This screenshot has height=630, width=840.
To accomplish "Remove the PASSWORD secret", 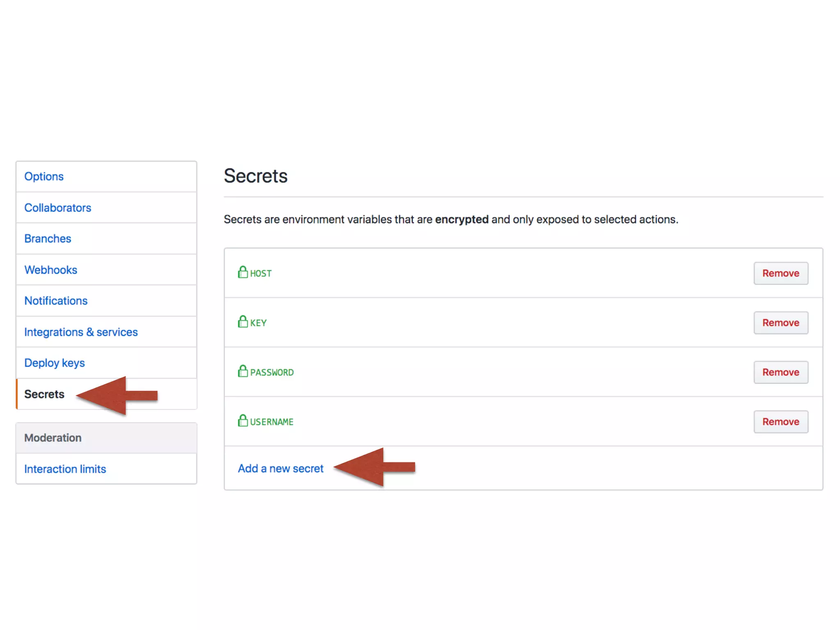I will (780, 372).
